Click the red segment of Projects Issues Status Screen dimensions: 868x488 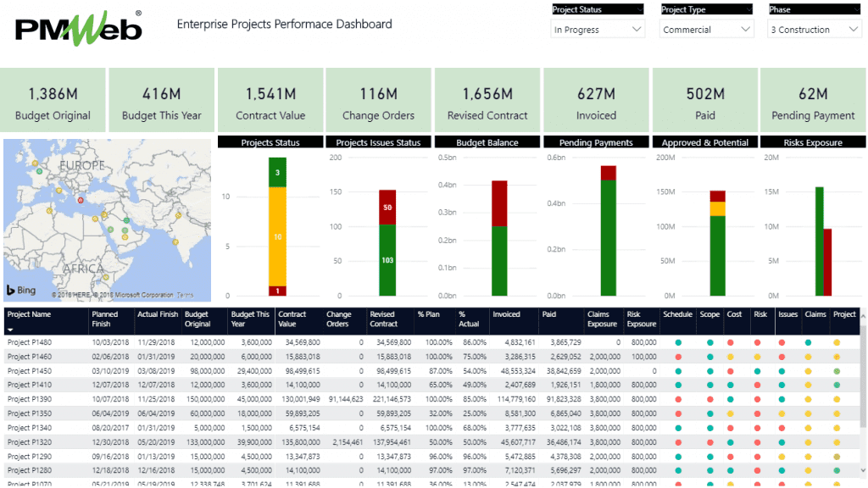coord(387,207)
